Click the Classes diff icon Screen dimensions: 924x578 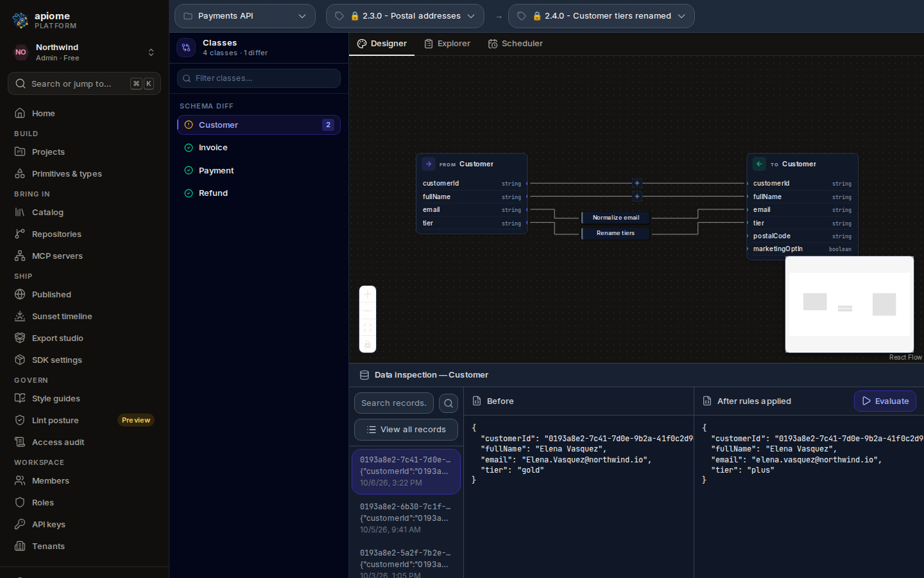coord(186,48)
